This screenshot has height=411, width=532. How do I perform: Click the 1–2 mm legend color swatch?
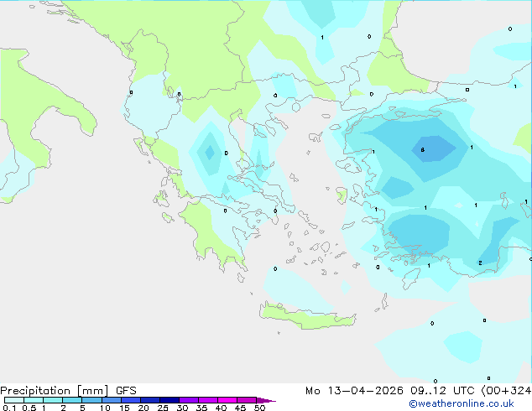(x=53, y=400)
